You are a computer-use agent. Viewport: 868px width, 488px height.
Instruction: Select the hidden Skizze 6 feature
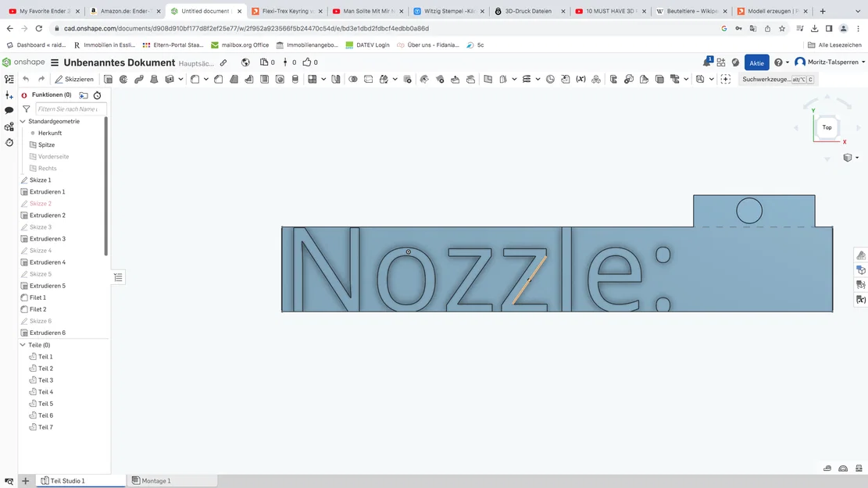coord(41,321)
